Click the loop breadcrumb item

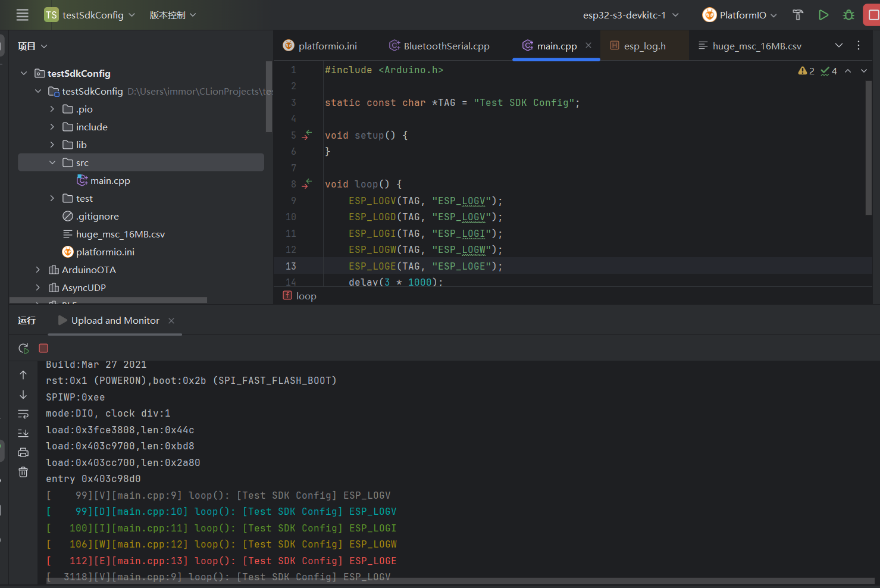[300, 296]
